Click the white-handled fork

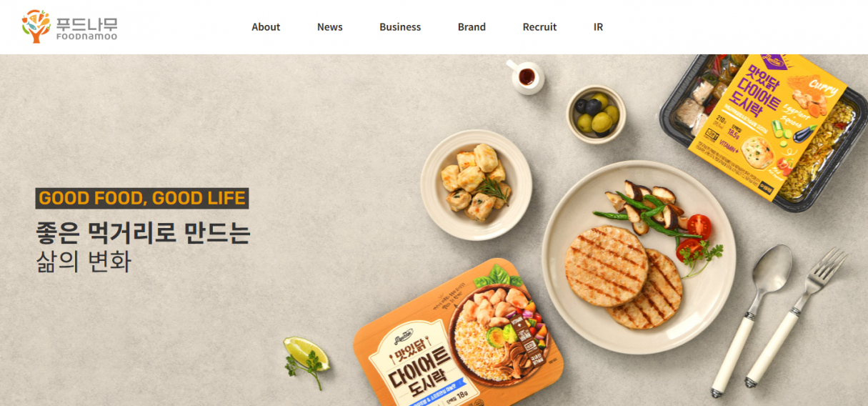tap(796, 318)
